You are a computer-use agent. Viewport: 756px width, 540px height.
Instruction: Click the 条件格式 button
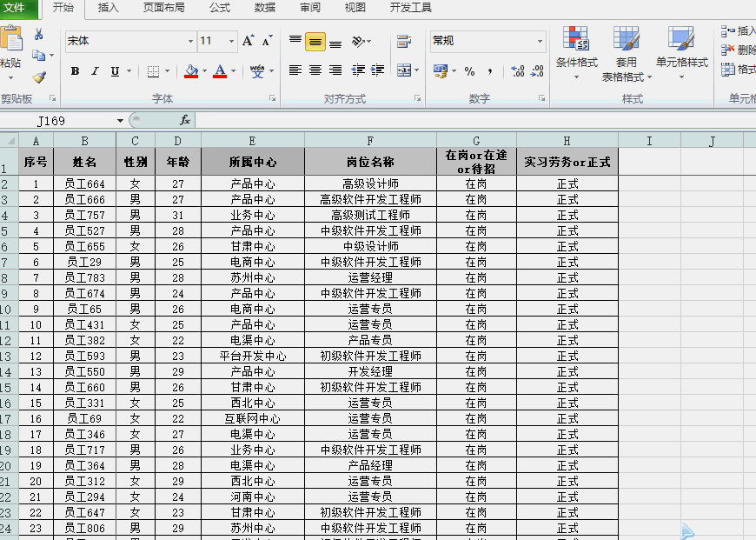[x=576, y=52]
